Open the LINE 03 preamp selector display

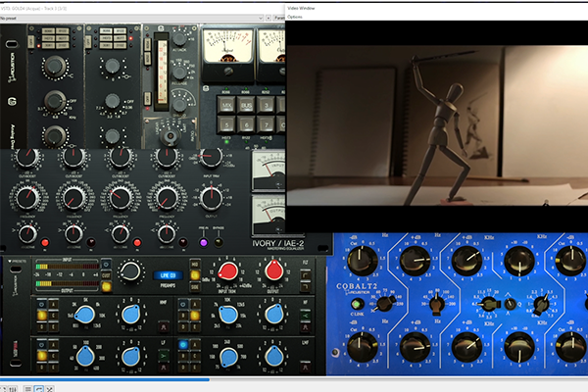pyautogui.click(x=168, y=275)
